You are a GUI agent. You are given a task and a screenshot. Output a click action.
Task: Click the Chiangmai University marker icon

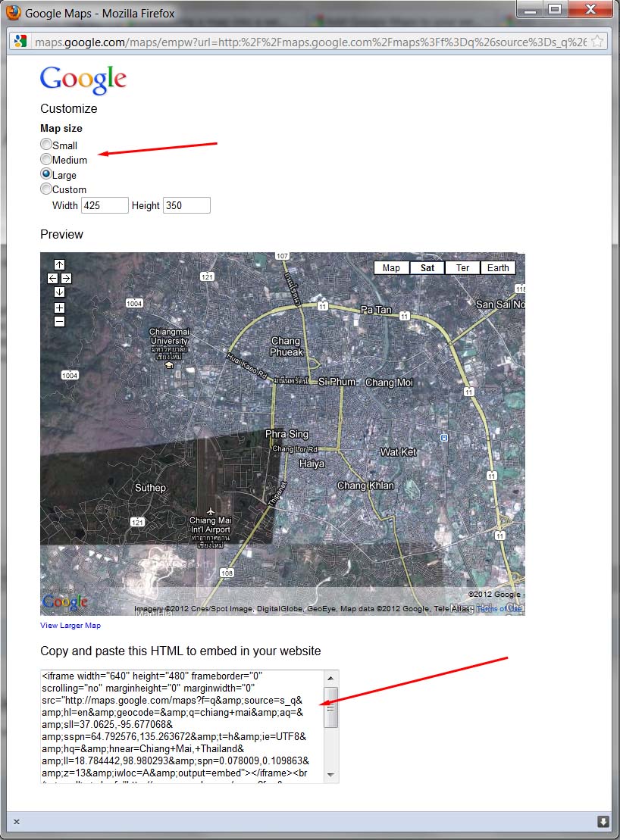point(169,365)
